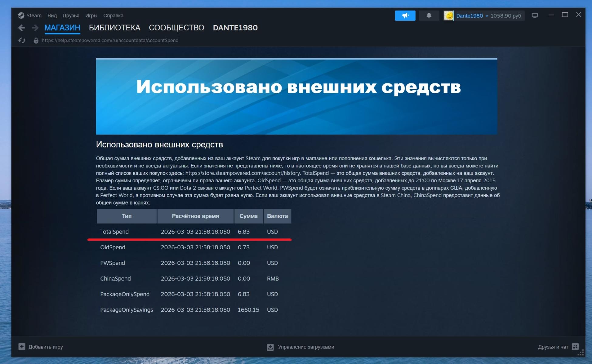
Task: Switch to the БИБЛИОТЕКА tab
Action: point(114,28)
